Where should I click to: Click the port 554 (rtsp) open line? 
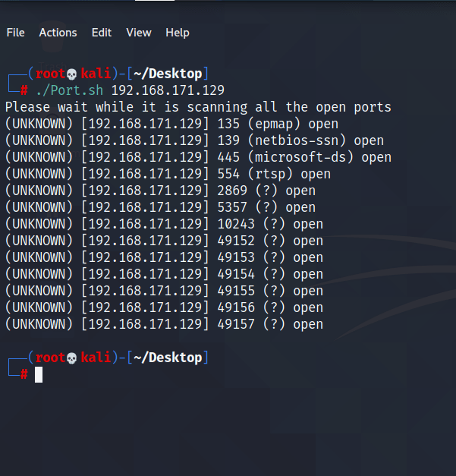(168, 174)
